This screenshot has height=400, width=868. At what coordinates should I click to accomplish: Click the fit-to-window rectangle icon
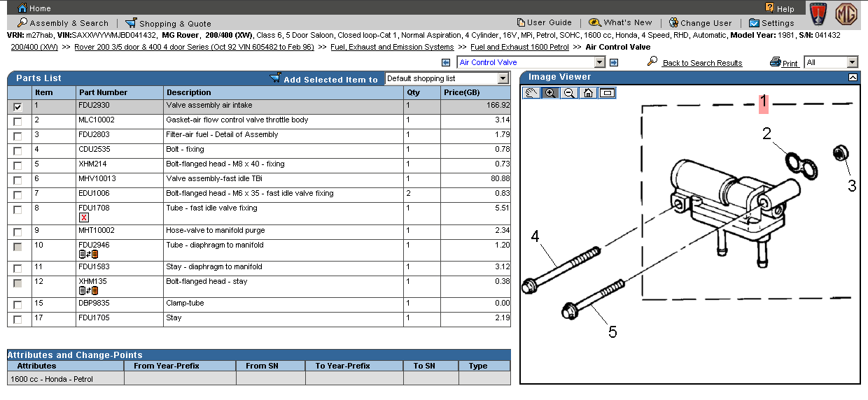(x=608, y=93)
